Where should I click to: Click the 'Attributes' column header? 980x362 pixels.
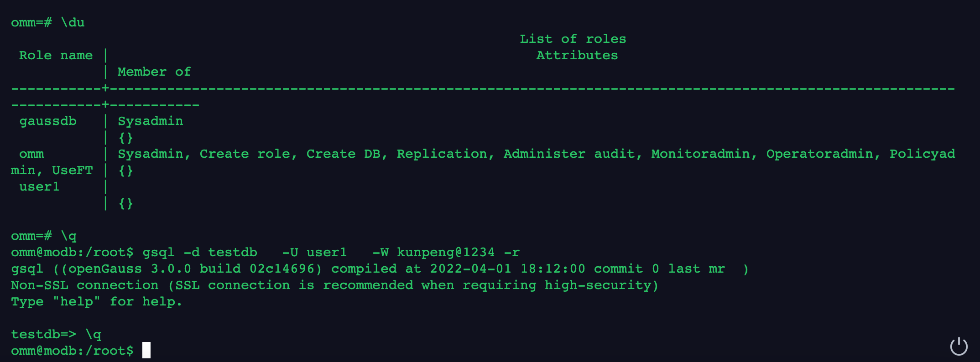577,56
